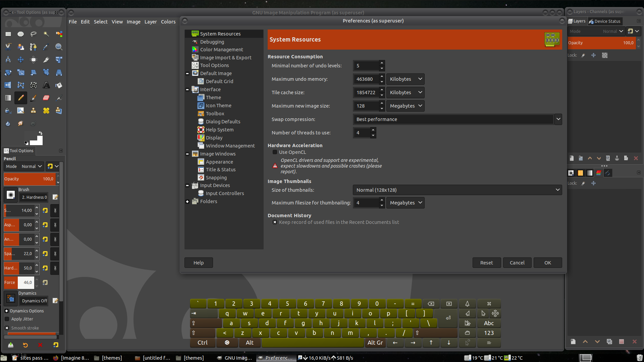Select the Paths tool
Image resolution: width=644 pixels, height=362 pixels.
pyautogui.click(x=34, y=47)
